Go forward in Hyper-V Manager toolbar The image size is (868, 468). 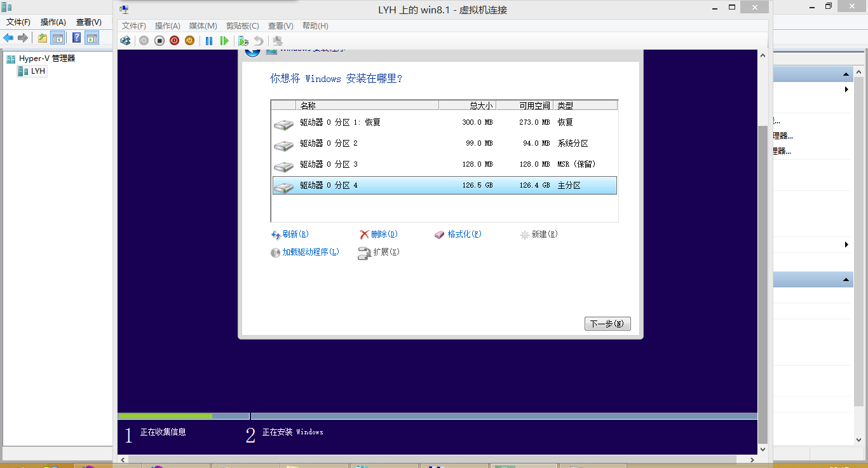(23, 38)
